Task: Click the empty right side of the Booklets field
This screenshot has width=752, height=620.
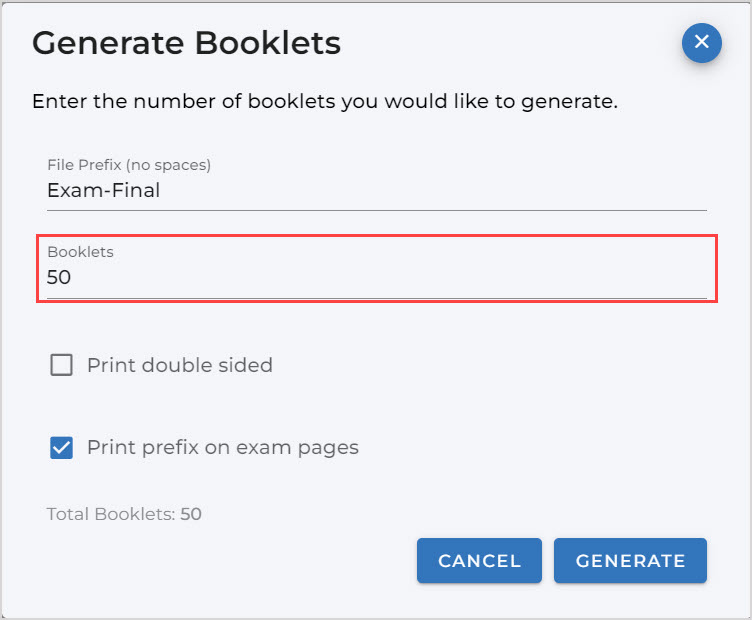Action: [550, 277]
